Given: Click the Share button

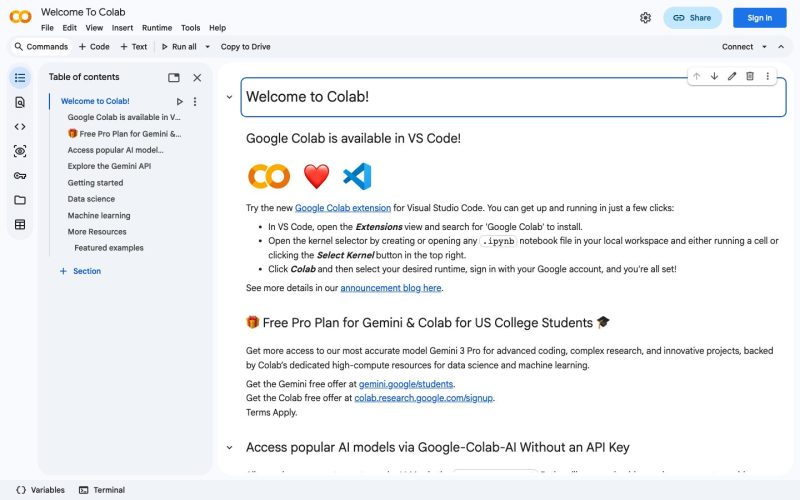Looking at the screenshot, I should coord(692,18).
